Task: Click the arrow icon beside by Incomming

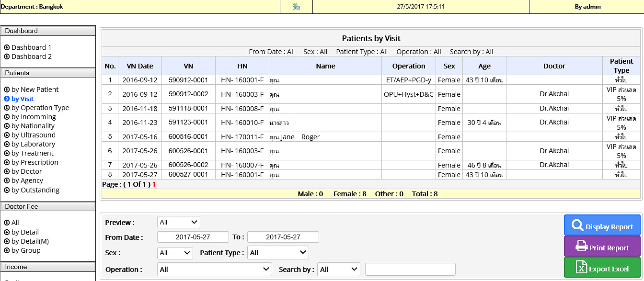Action: 7,117
